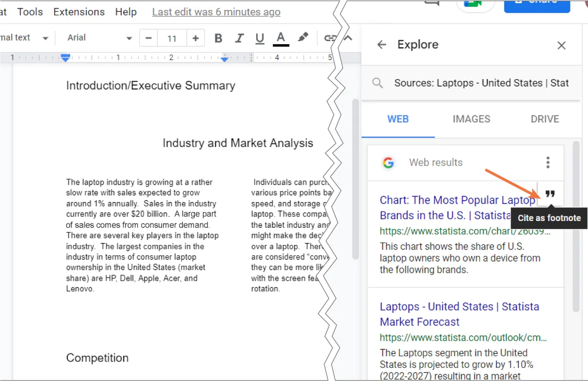The image size is (588, 381).
Task: Open the Extensions menu
Action: 79,12
